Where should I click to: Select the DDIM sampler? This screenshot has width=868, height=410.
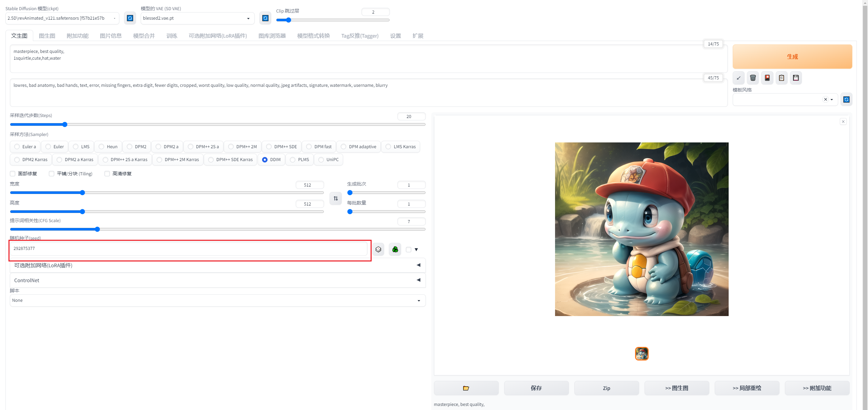271,159
